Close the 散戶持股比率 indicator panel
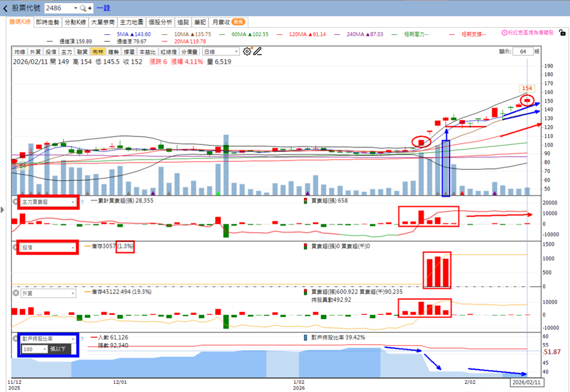This screenshot has width=570, height=392. [15, 338]
